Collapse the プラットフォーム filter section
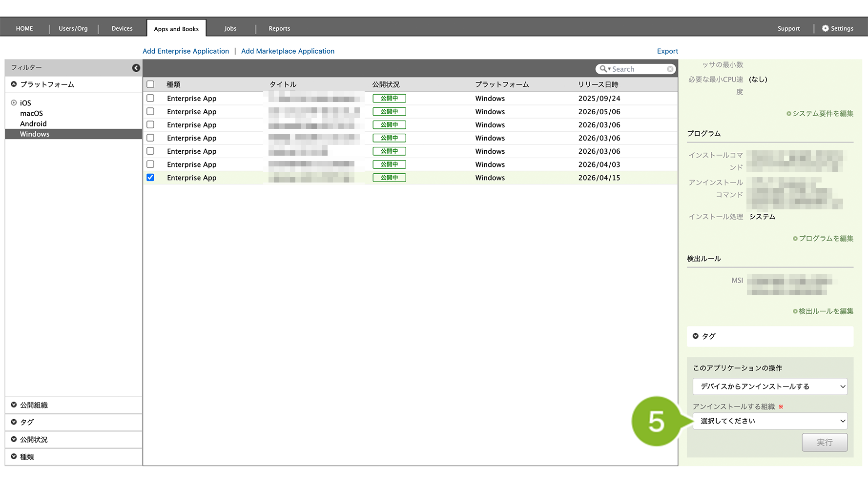The image size is (868, 488). (74, 84)
